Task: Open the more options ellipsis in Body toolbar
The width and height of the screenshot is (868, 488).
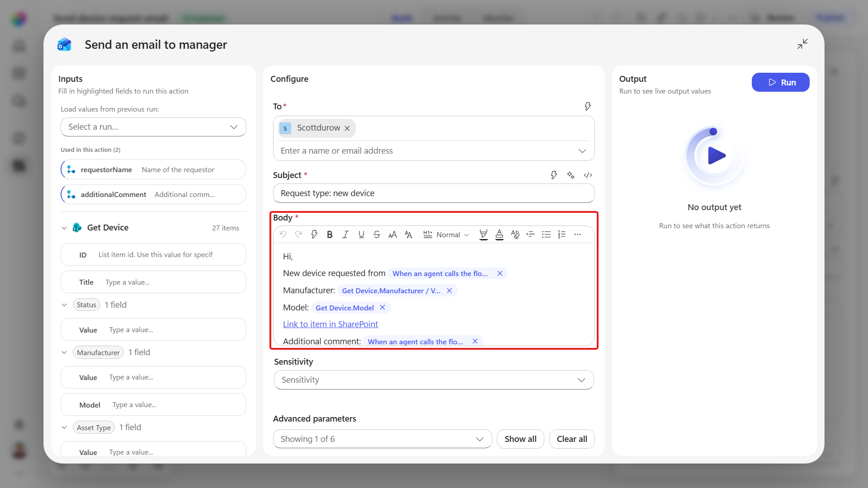Action: [x=577, y=234]
